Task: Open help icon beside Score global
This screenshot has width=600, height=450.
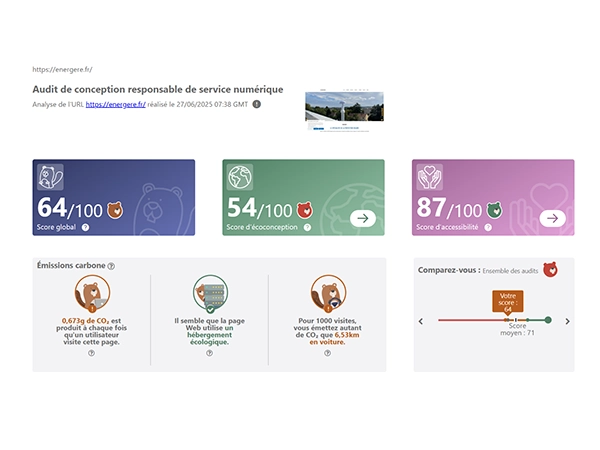Action: click(x=85, y=228)
